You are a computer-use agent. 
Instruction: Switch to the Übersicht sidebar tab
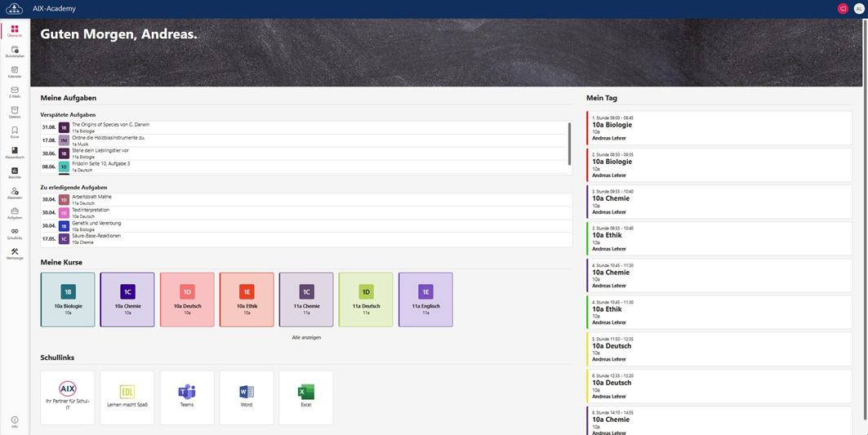pyautogui.click(x=15, y=31)
